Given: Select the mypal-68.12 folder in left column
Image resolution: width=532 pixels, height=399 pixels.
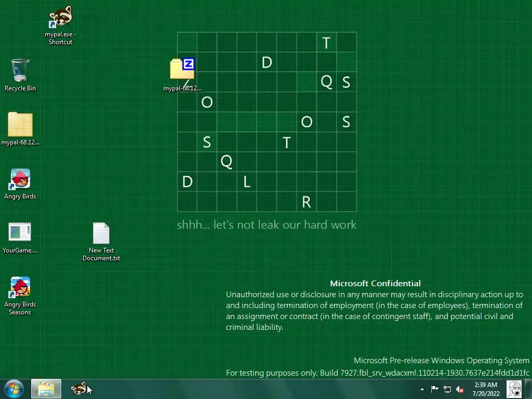Looking at the screenshot, I should (20, 129).
